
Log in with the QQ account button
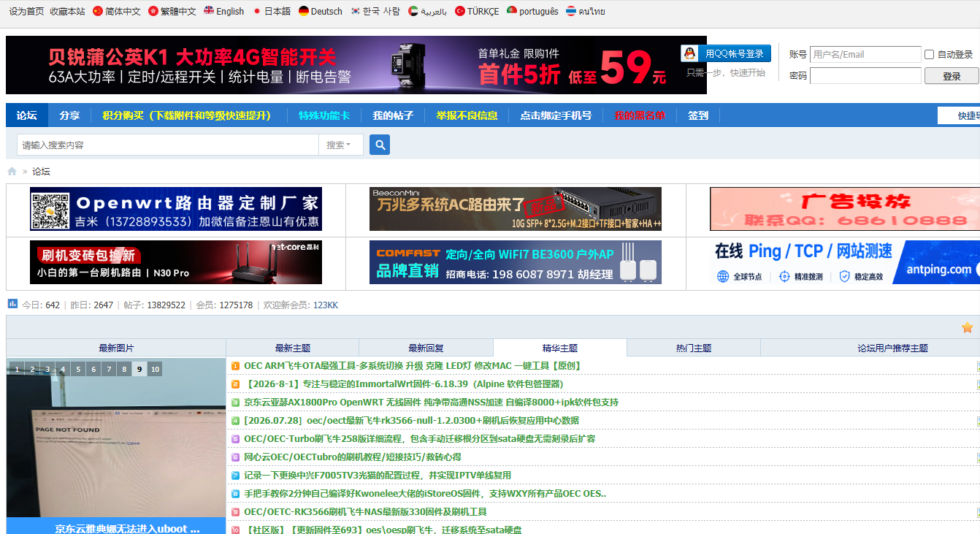coord(726,53)
